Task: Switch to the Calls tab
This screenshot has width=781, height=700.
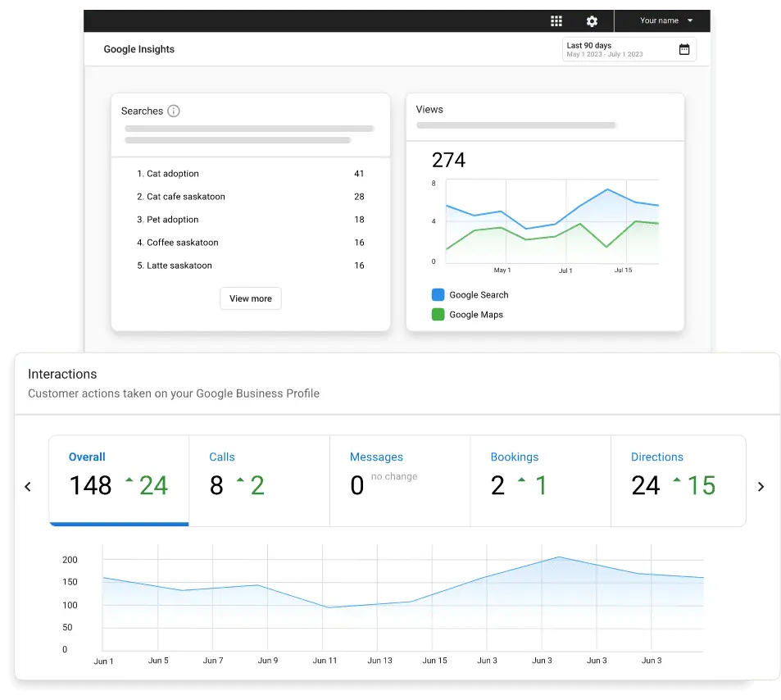Action: [x=258, y=480]
